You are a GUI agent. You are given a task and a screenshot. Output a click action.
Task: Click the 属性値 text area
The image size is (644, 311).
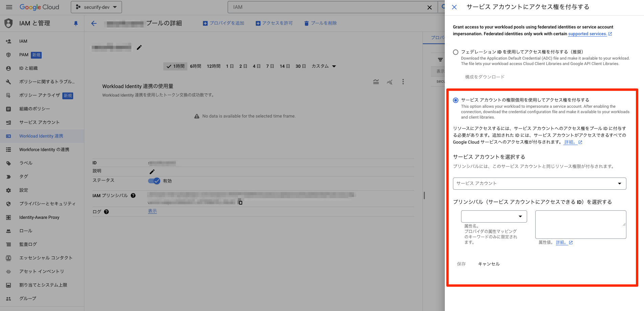pyautogui.click(x=581, y=225)
